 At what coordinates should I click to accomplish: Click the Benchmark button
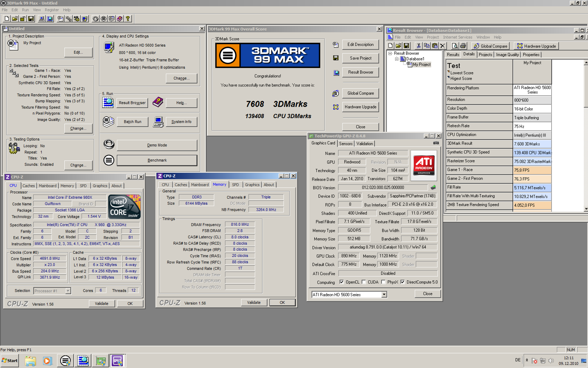[157, 160]
